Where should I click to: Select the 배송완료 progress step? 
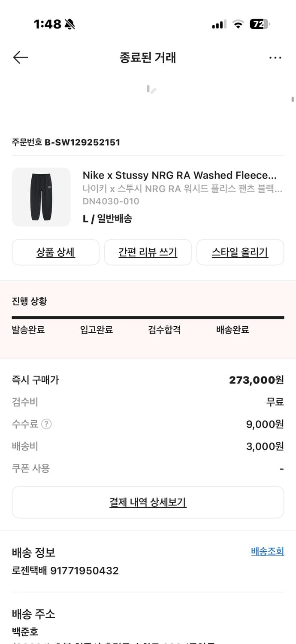(232, 329)
